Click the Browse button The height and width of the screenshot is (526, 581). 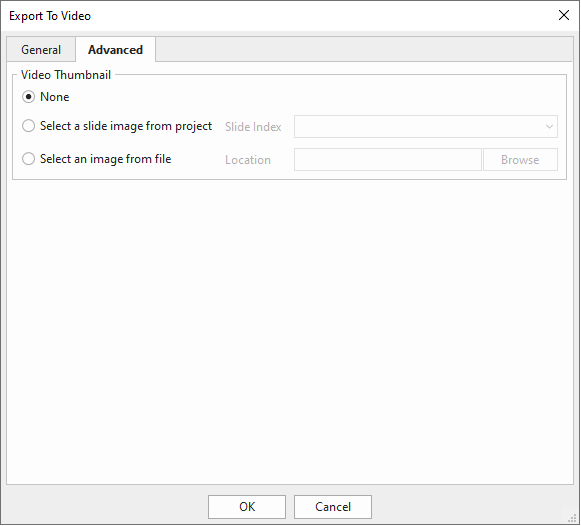click(x=520, y=160)
